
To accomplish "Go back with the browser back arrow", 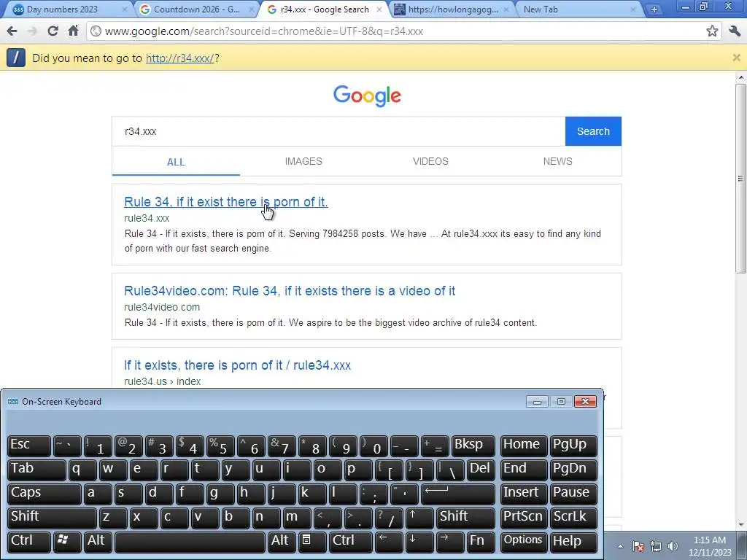I will tap(12, 31).
